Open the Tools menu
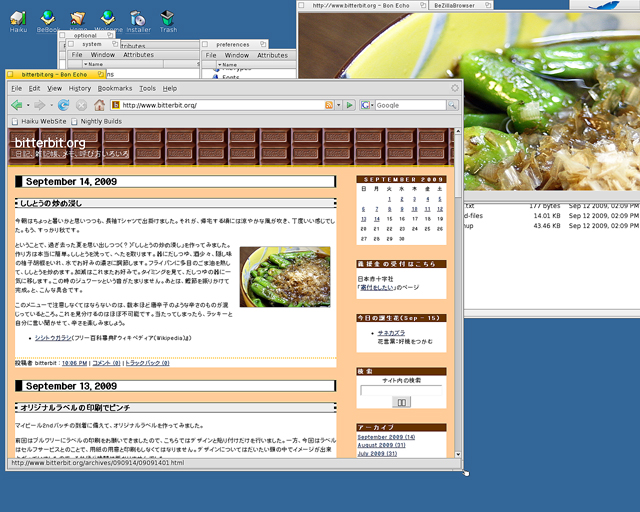This screenshot has width=640, height=512. tap(147, 88)
